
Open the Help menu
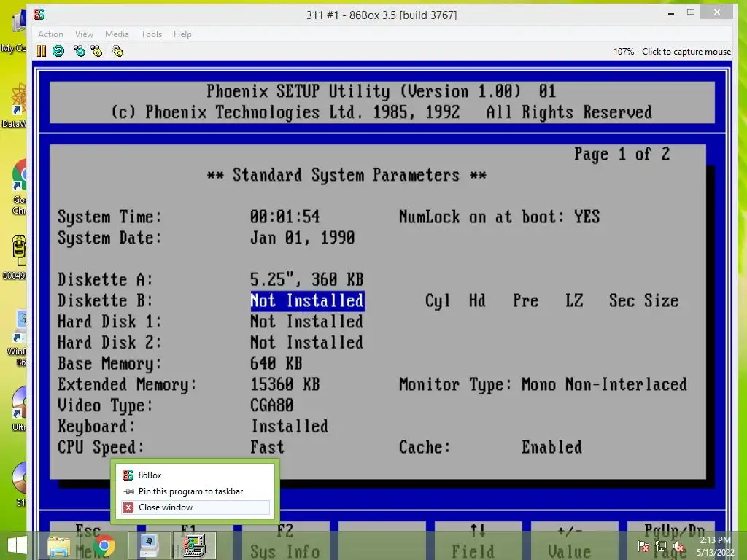click(x=182, y=34)
